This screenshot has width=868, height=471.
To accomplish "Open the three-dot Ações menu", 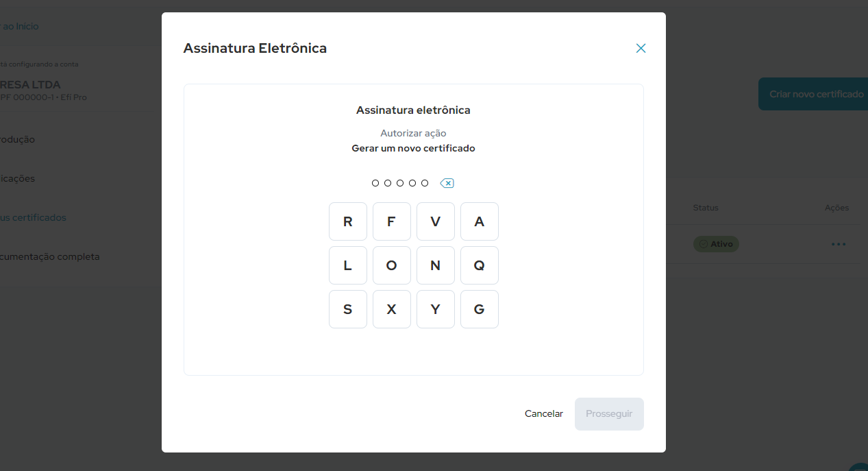I will [x=839, y=243].
